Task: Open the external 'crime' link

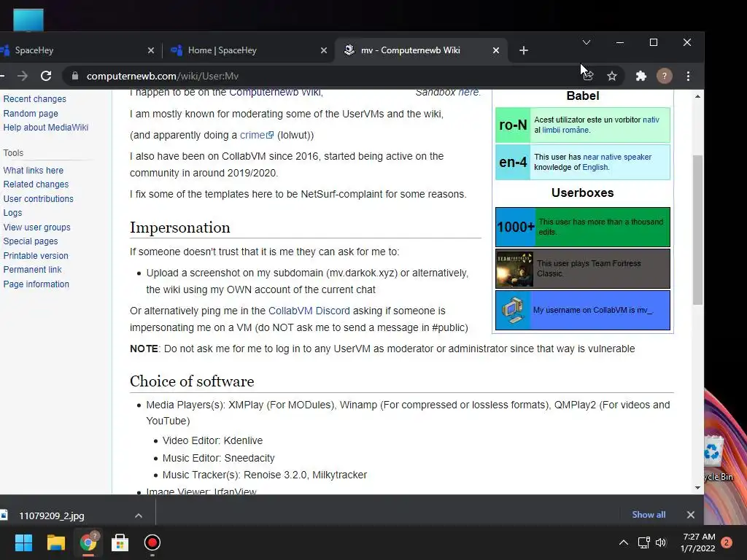Action: tap(257, 135)
